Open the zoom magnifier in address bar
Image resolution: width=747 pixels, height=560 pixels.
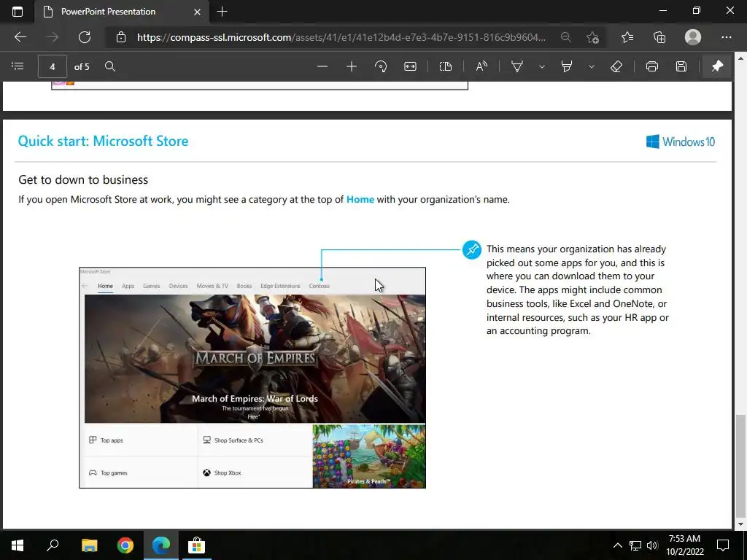click(565, 37)
